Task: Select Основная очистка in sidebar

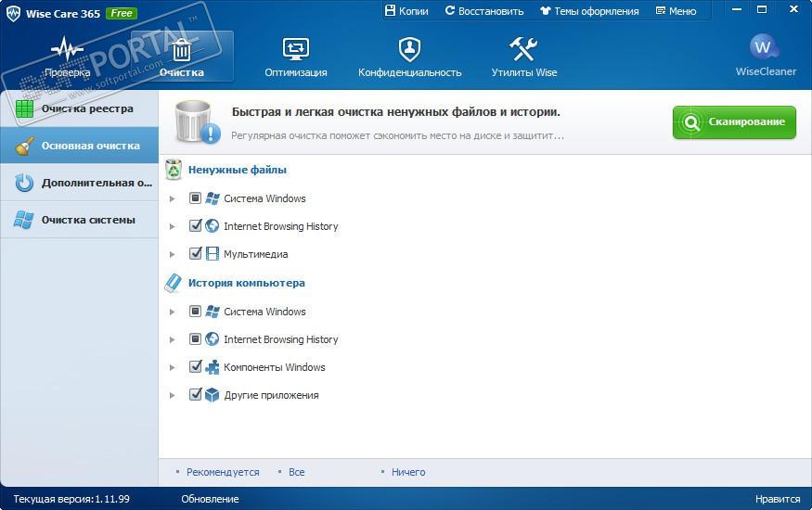Action: (x=79, y=146)
